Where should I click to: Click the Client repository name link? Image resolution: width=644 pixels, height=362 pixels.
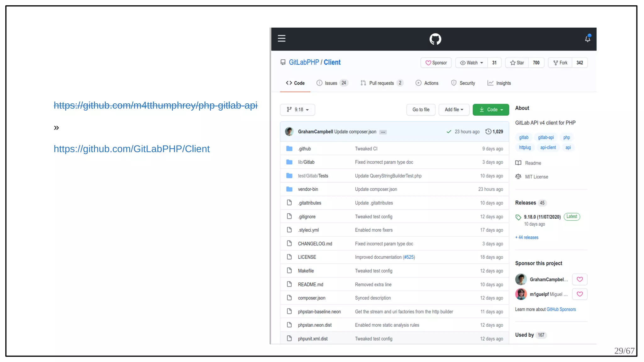pos(332,62)
